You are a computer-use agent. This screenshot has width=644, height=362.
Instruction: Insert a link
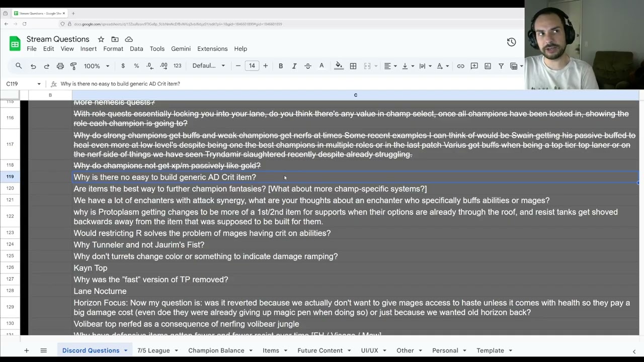[460, 66]
